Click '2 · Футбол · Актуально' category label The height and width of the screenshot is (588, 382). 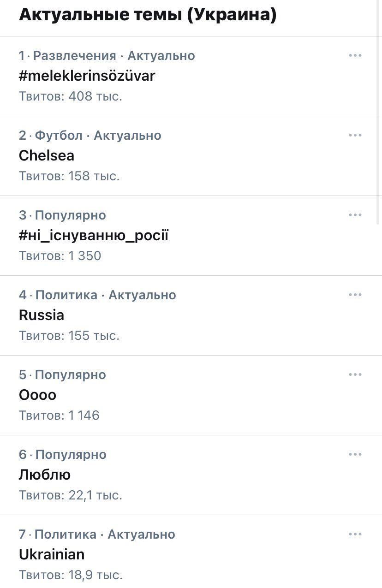tap(90, 136)
